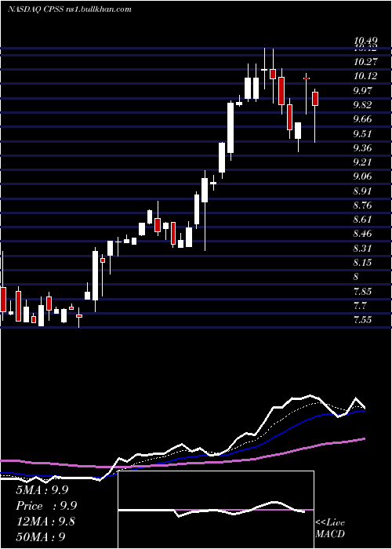Viewport: 392px width, 549px height.
Task: Select the 10.49 price label
Action: pos(366,42)
